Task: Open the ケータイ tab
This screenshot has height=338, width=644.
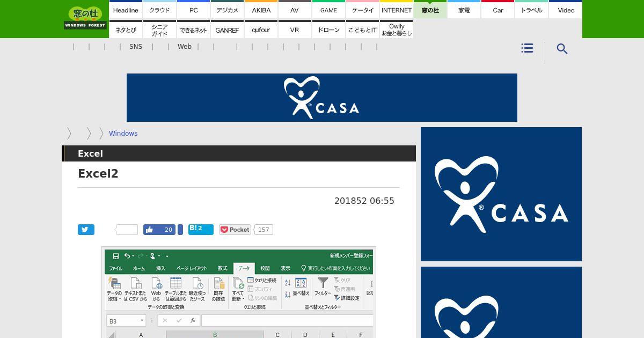Action: (x=362, y=9)
